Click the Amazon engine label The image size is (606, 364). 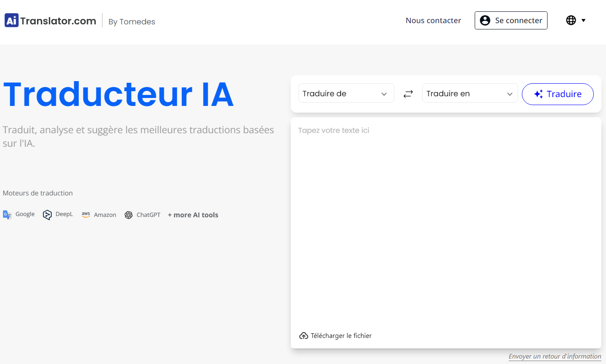[105, 215]
